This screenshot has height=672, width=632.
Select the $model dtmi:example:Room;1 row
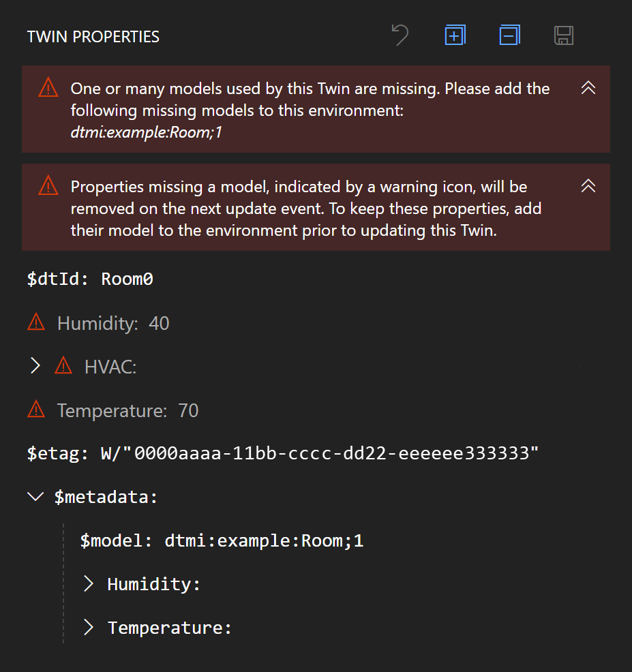coord(222,540)
